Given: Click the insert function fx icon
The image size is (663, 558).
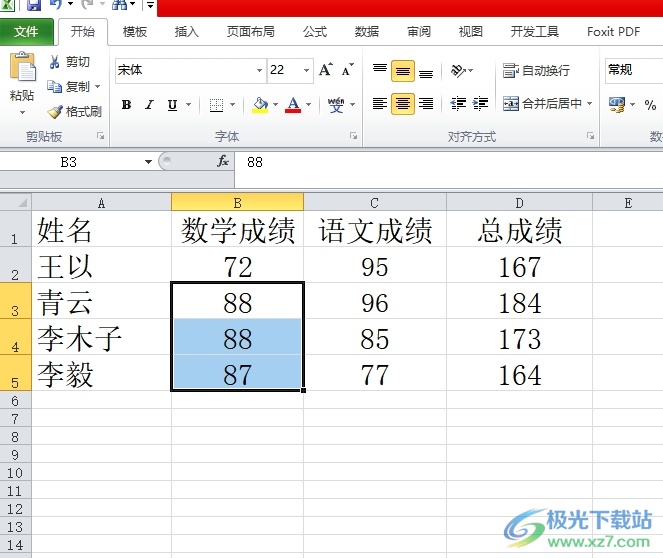Looking at the screenshot, I should [x=223, y=161].
